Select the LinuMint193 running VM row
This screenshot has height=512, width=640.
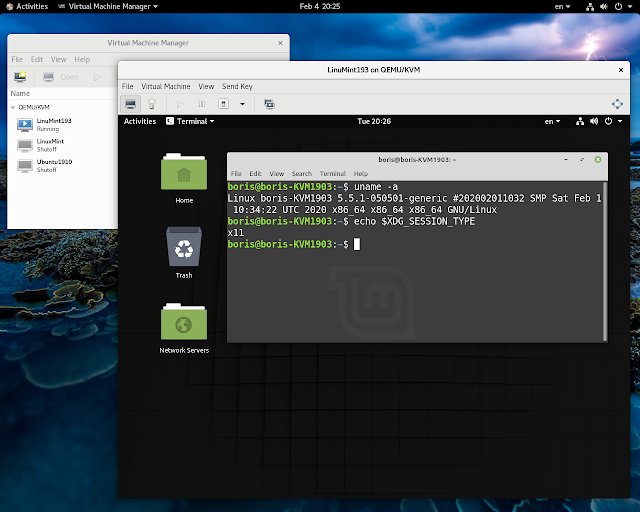tap(62, 125)
